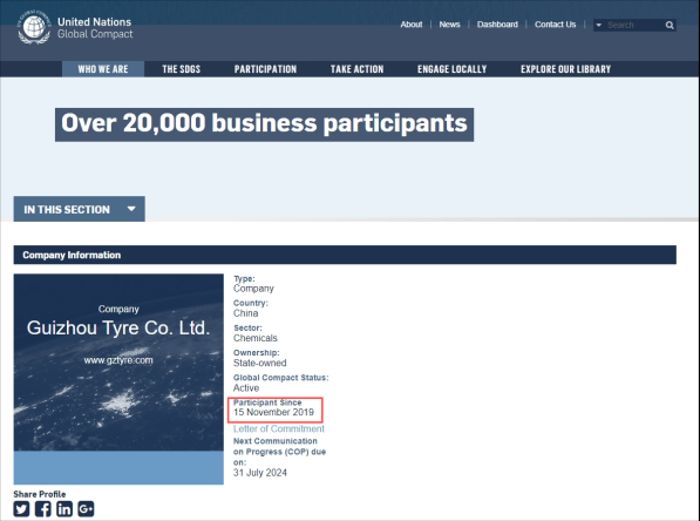Share profile on Twitter
Screen dimensions: 700x521
[x=22, y=509]
